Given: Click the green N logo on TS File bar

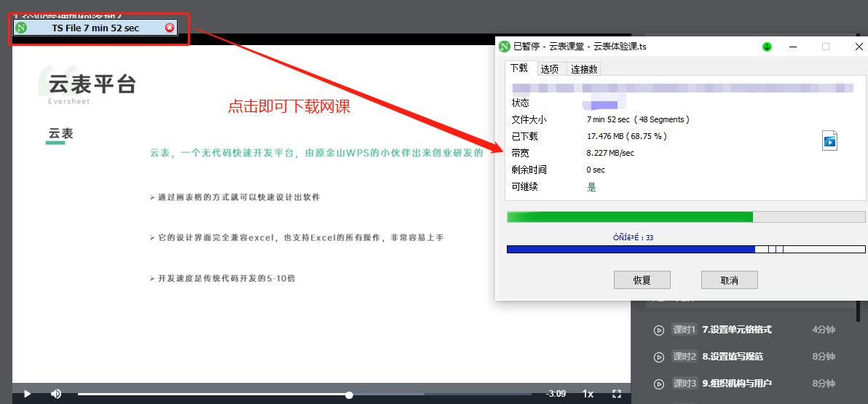Looking at the screenshot, I should [21, 28].
